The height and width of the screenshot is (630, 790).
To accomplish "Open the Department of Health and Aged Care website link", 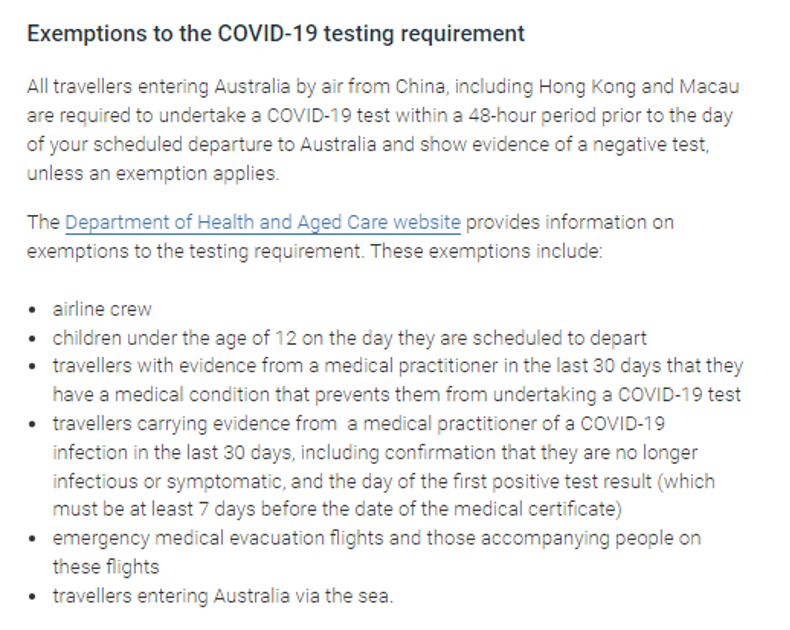I will point(262,222).
